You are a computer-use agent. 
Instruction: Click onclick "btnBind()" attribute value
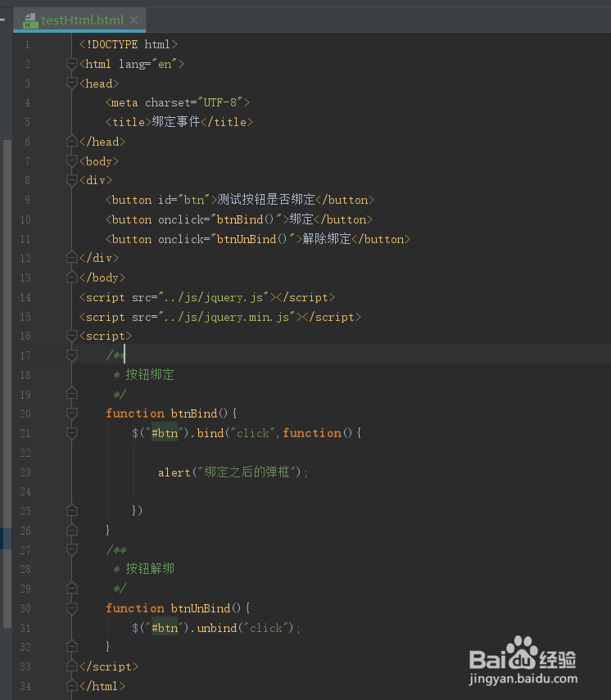(246, 219)
